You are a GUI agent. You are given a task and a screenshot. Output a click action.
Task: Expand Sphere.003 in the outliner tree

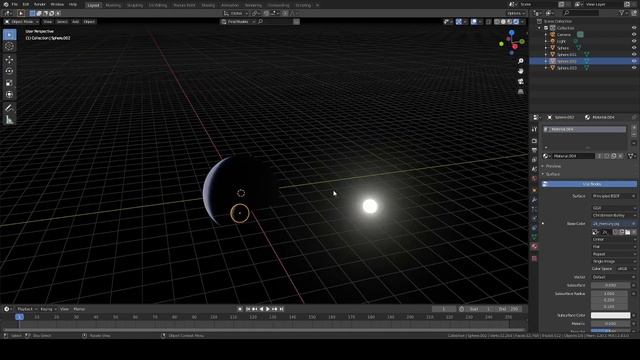coord(546,68)
